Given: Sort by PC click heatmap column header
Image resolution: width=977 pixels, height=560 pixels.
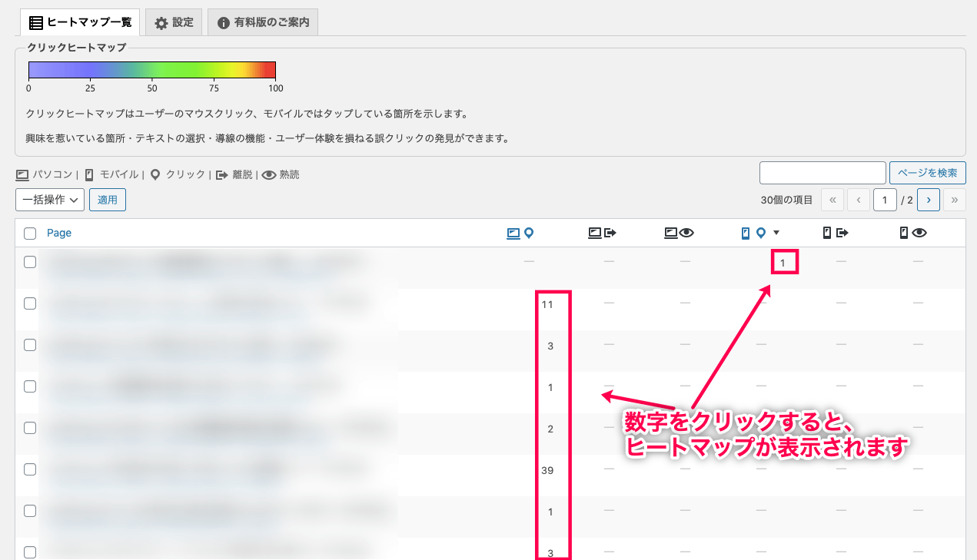Looking at the screenshot, I should 520,233.
